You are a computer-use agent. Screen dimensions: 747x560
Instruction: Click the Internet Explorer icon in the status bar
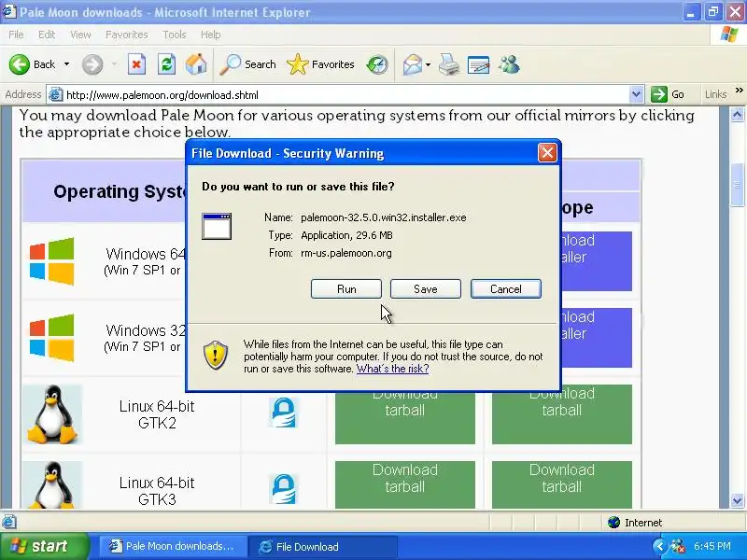(9, 523)
